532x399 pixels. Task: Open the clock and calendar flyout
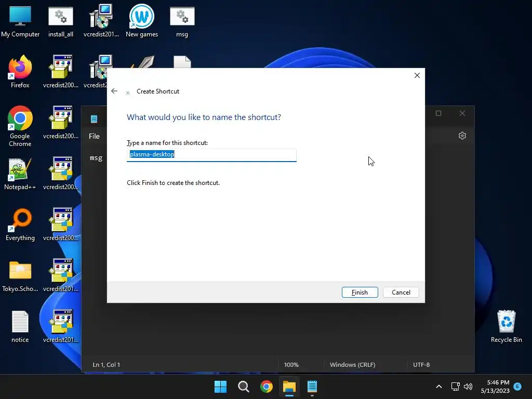[x=495, y=387]
